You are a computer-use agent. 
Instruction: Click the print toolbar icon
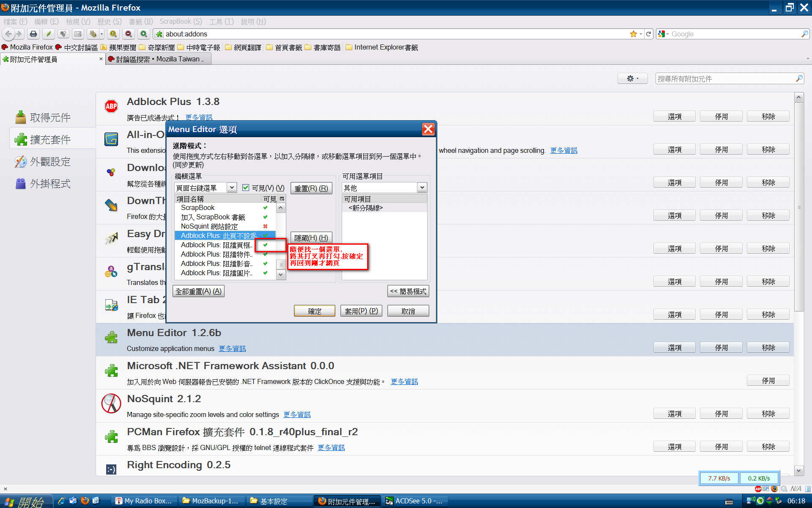33,34
